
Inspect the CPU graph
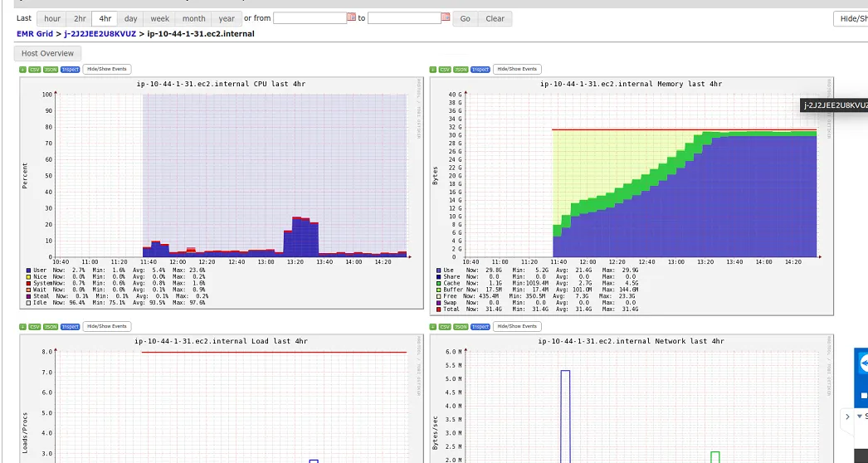tap(71, 70)
